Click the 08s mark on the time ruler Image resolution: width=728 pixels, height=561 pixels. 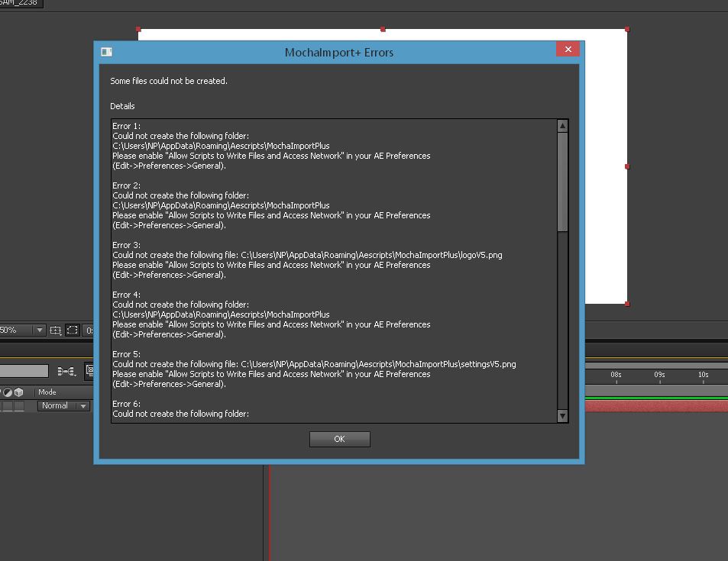coord(616,375)
